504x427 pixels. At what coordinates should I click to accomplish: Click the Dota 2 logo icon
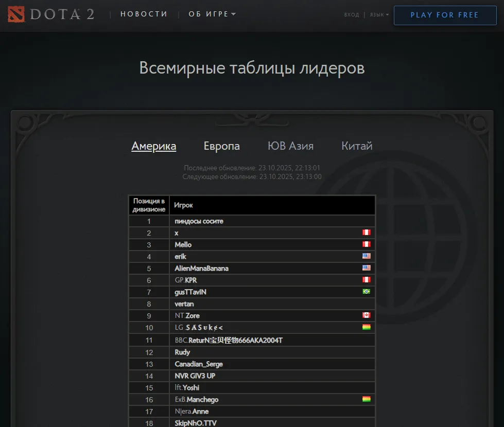16,14
